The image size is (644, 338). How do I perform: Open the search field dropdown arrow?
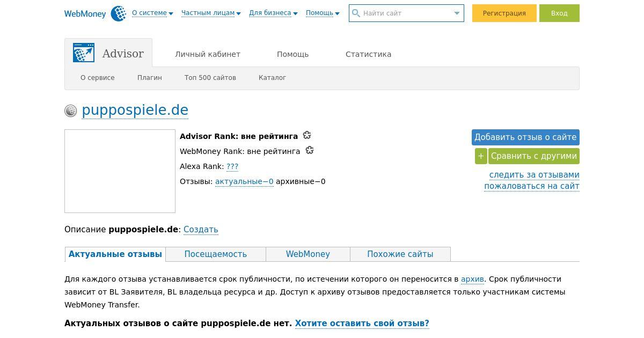coord(457,13)
